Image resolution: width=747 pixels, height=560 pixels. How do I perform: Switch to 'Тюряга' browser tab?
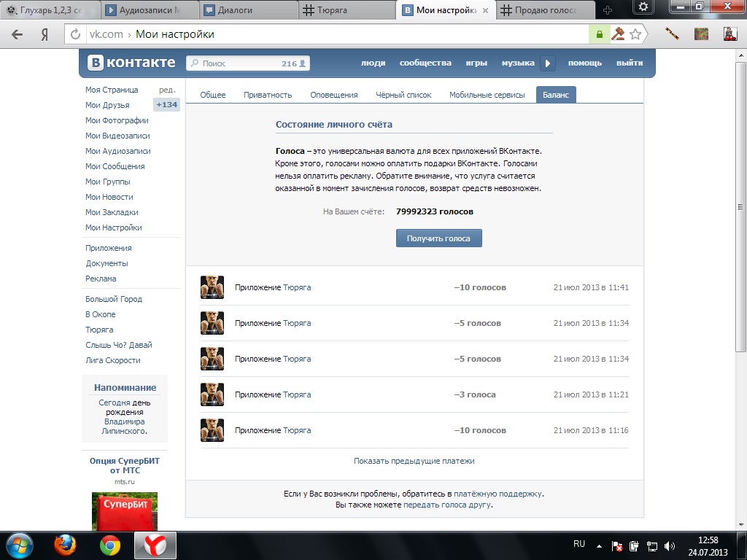(347, 10)
